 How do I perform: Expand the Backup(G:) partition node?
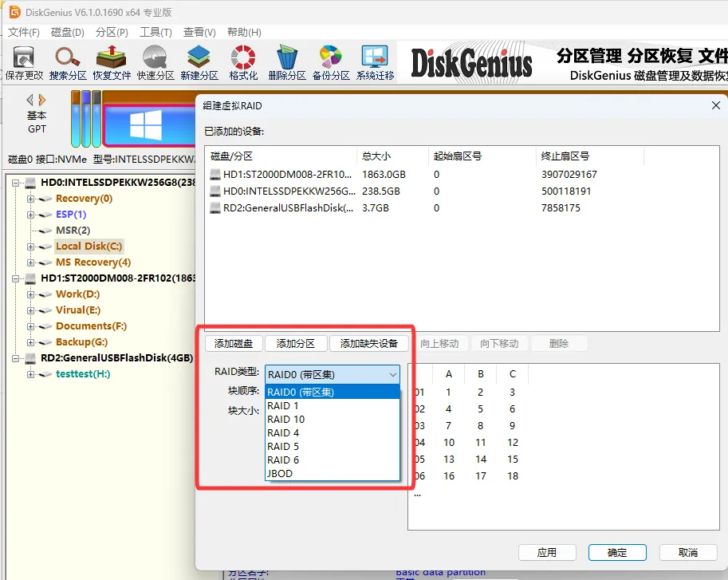point(30,342)
